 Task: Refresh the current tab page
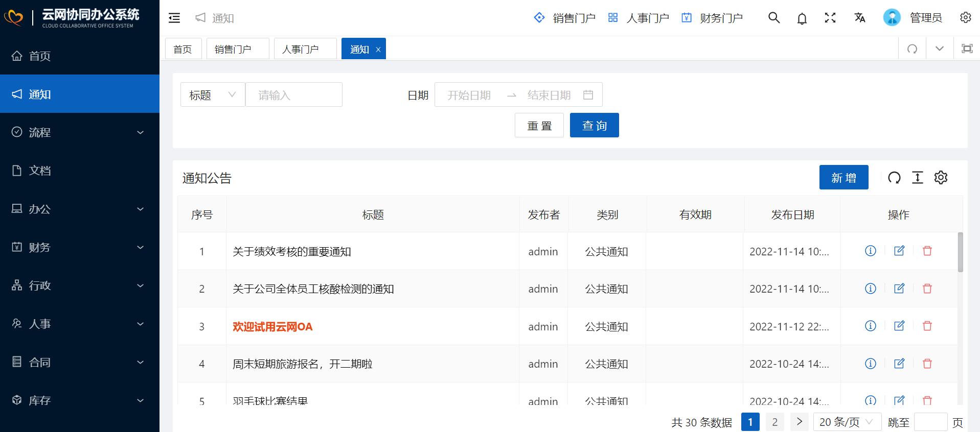coord(912,49)
